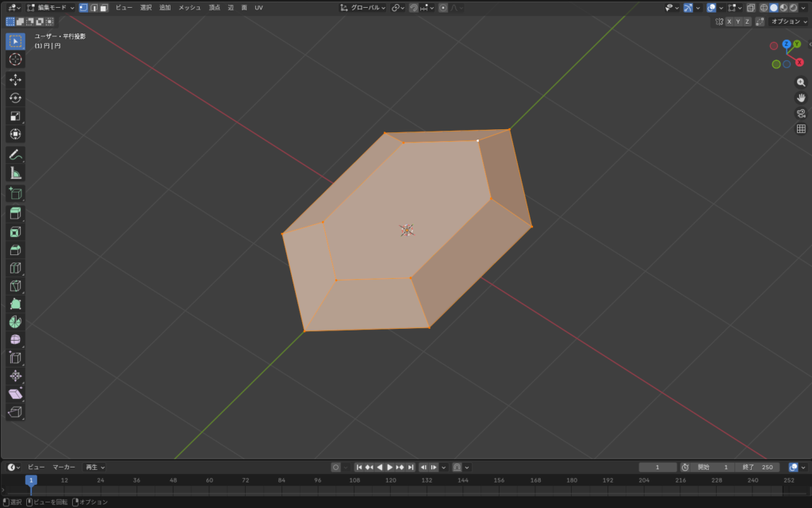Viewport: 812px width, 508px height.
Task: Choose the Scale tool
Action: point(15,116)
